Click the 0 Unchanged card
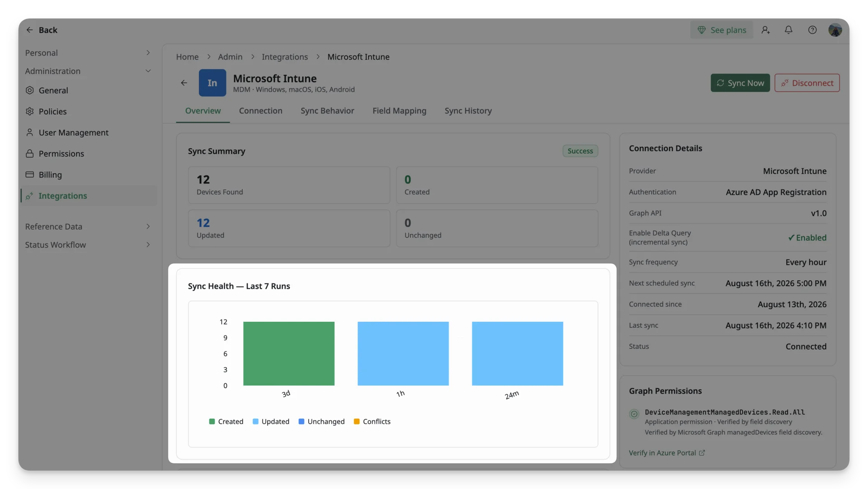Screen dimensions: 868x489 coord(497,228)
